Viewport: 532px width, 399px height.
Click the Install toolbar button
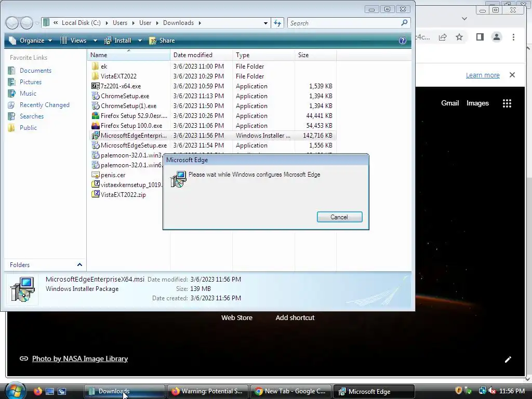pos(118,41)
